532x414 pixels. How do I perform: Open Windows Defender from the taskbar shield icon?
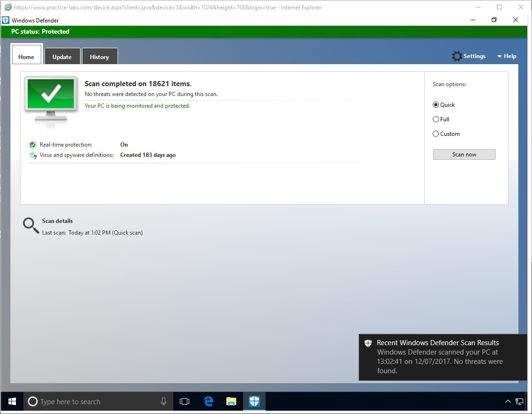[254, 401]
